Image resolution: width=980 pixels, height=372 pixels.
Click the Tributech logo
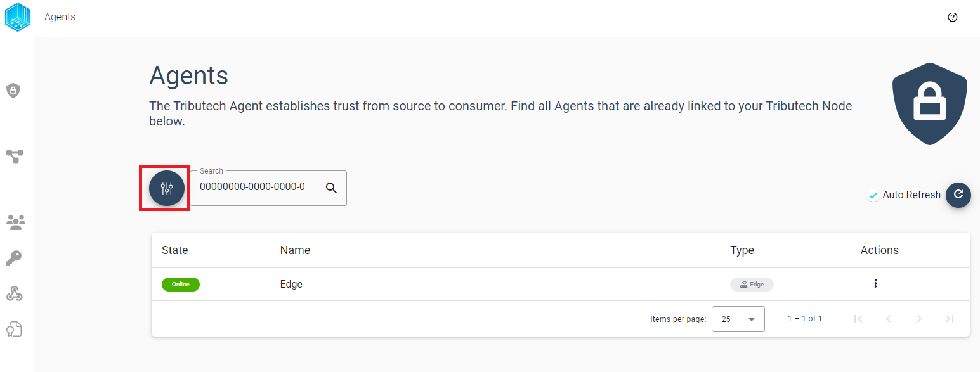(18, 17)
